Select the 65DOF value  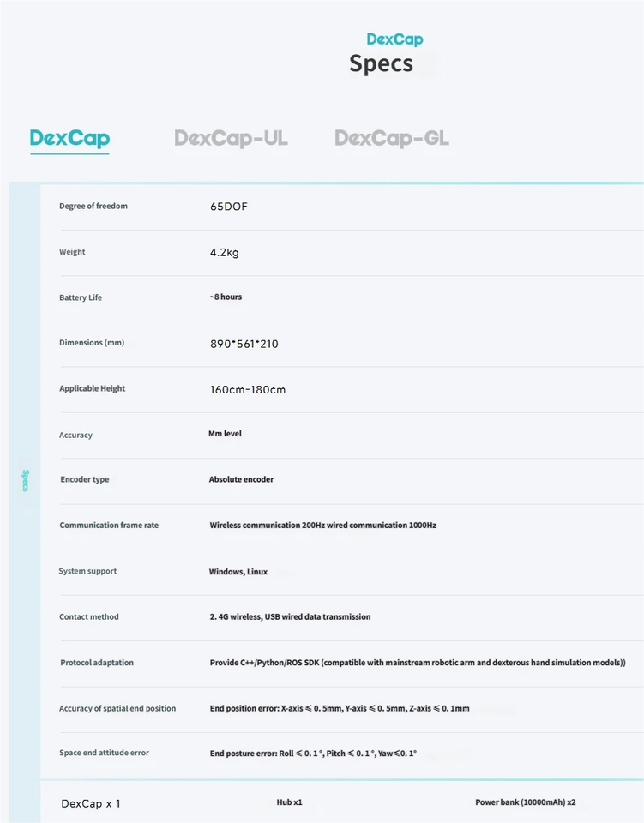[229, 207]
